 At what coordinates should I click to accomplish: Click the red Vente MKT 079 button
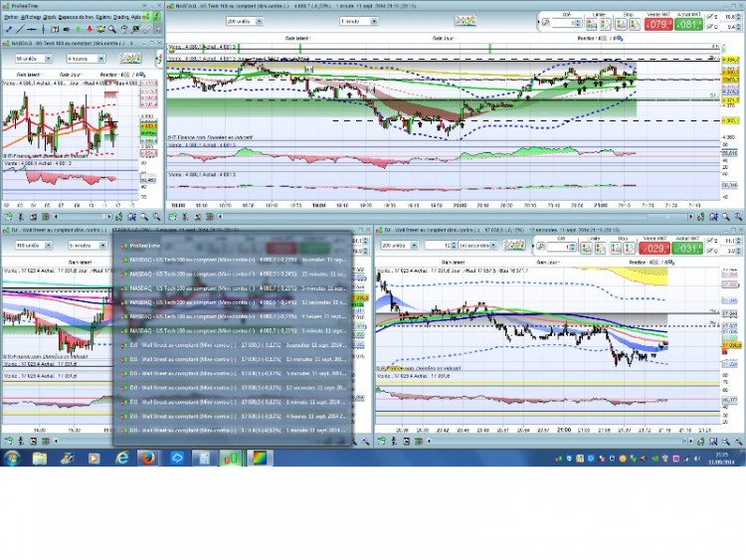658,24
